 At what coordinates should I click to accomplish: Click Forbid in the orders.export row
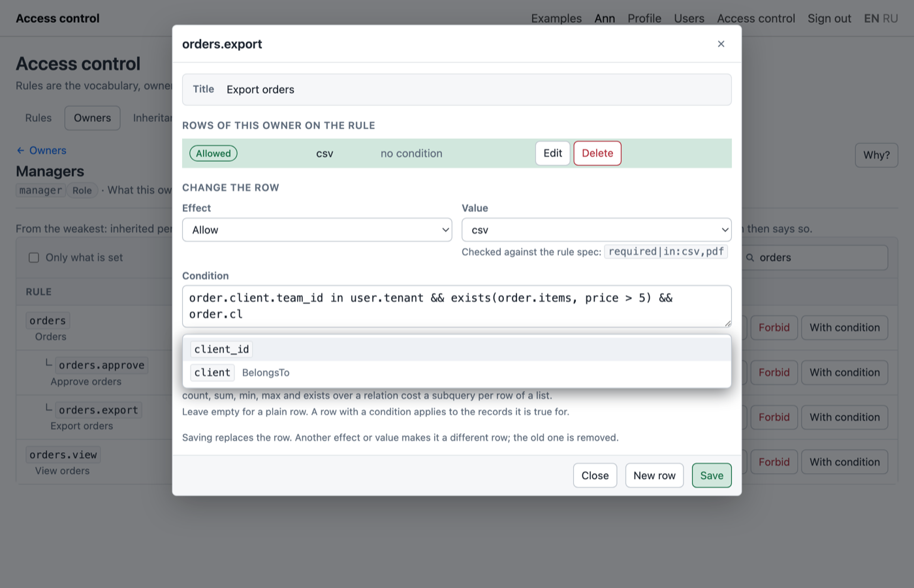tap(774, 417)
